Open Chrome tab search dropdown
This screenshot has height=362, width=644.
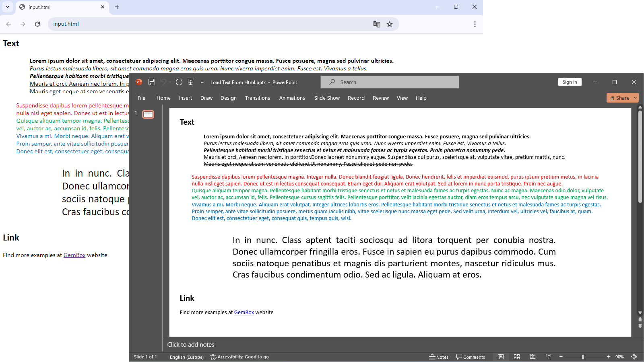[8, 7]
